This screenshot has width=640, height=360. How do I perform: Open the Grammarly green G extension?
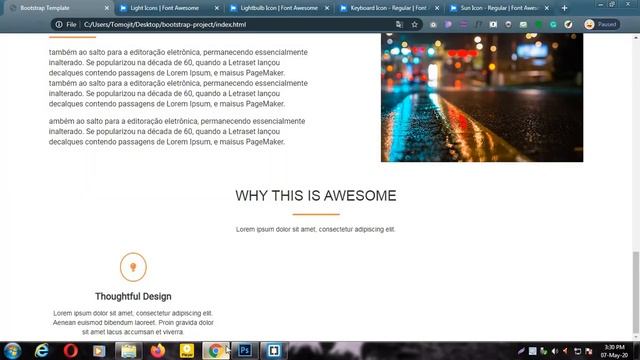coord(553,24)
